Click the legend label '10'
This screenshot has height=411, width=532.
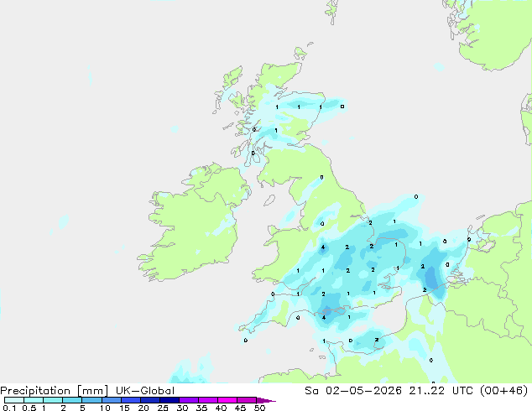[105, 408]
